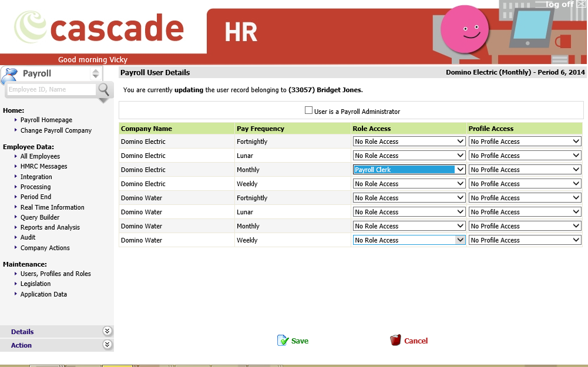Click the Details panel header
The width and height of the screenshot is (588, 367).
coord(56,331)
